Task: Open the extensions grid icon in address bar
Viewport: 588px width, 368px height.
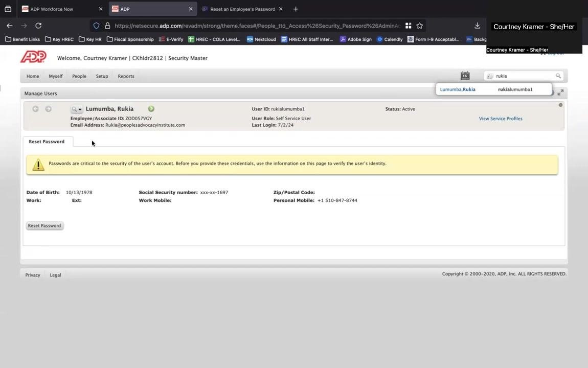Action: (409, 26)
